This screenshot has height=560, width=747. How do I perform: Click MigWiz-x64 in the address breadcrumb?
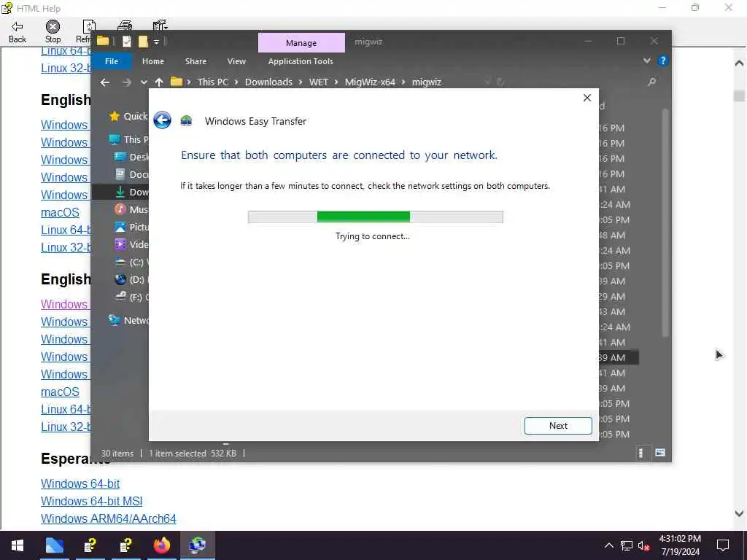click(370, 82)
